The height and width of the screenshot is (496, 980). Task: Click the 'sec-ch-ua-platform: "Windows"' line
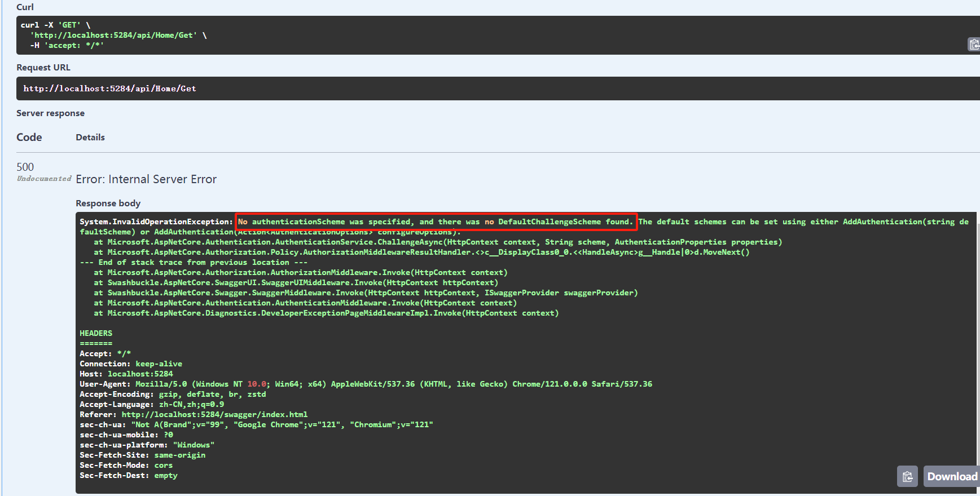147,445
